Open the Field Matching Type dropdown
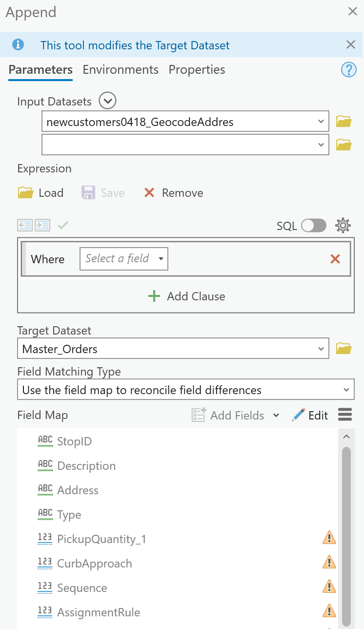The width and height of the screenshot is (364, 629). (x=188, y=390)
